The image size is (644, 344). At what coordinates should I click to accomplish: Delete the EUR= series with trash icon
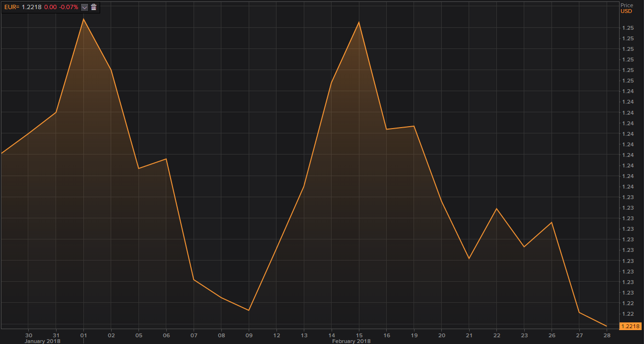(93, 7)
